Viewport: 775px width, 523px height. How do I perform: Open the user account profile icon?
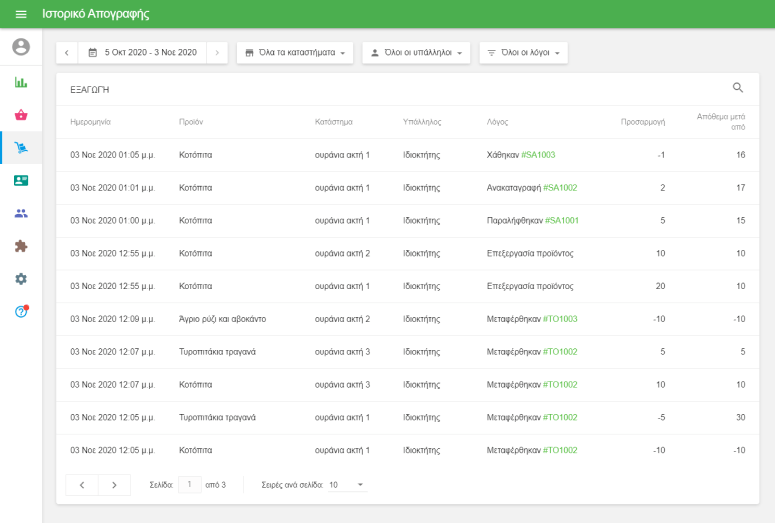pyautogui.click(x=21, y=47)
